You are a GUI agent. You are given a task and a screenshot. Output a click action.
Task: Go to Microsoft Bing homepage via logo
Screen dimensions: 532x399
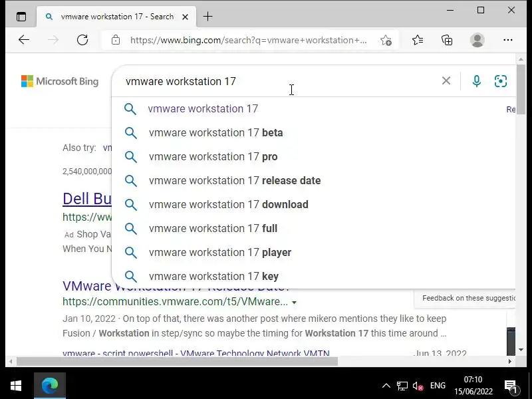(x=60, y=81)
